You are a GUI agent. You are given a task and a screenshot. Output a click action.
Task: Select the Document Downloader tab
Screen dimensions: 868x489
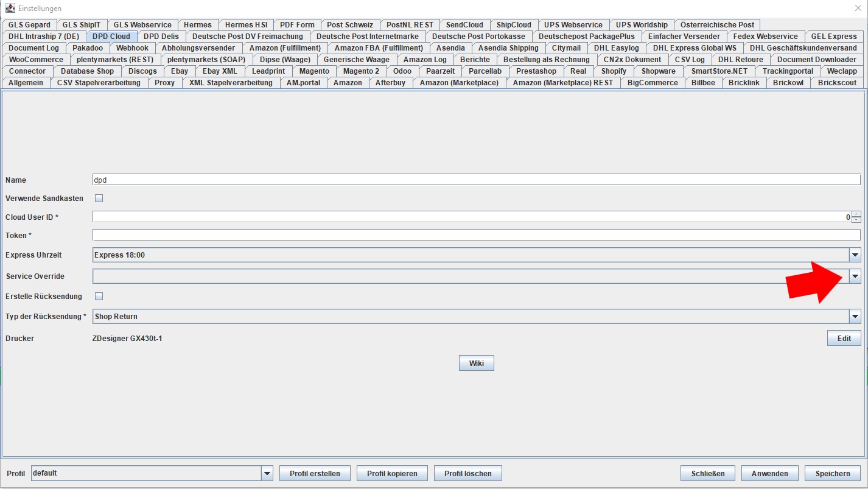click(x=817, y=60)
